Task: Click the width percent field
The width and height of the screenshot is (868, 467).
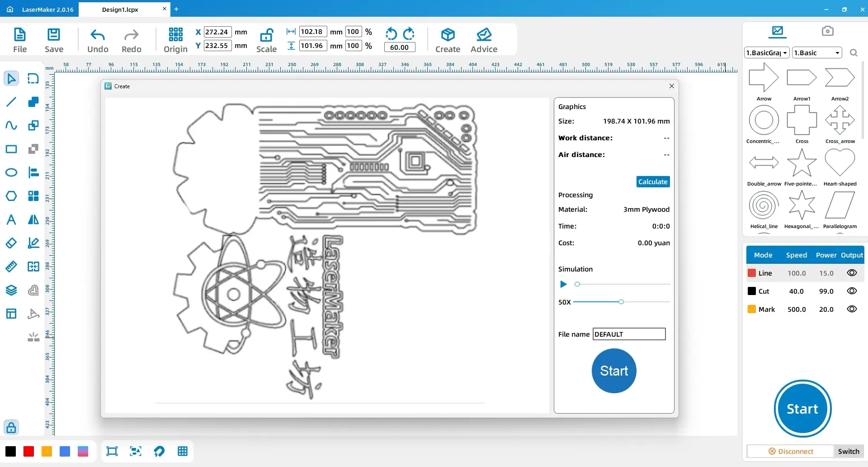Action: tap(353, 32)
